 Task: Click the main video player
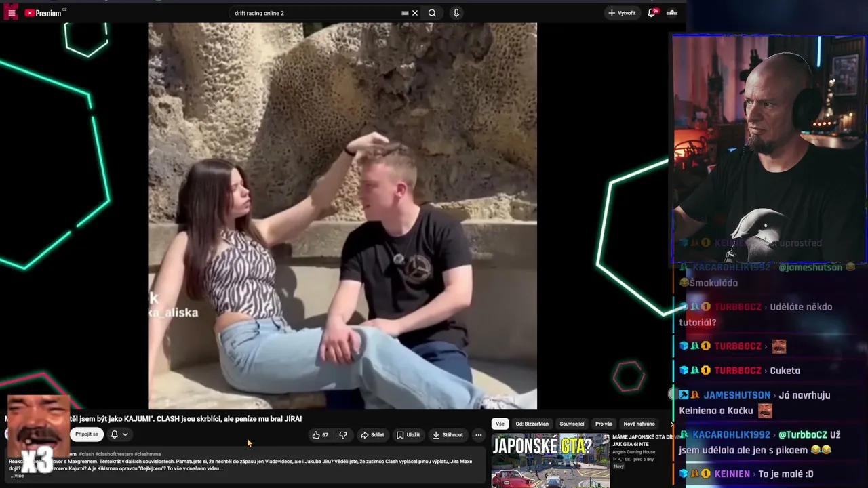point(342,216)
